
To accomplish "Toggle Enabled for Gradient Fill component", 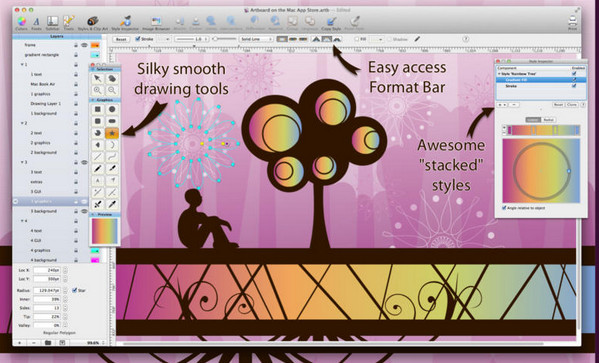I will point(574,80).
